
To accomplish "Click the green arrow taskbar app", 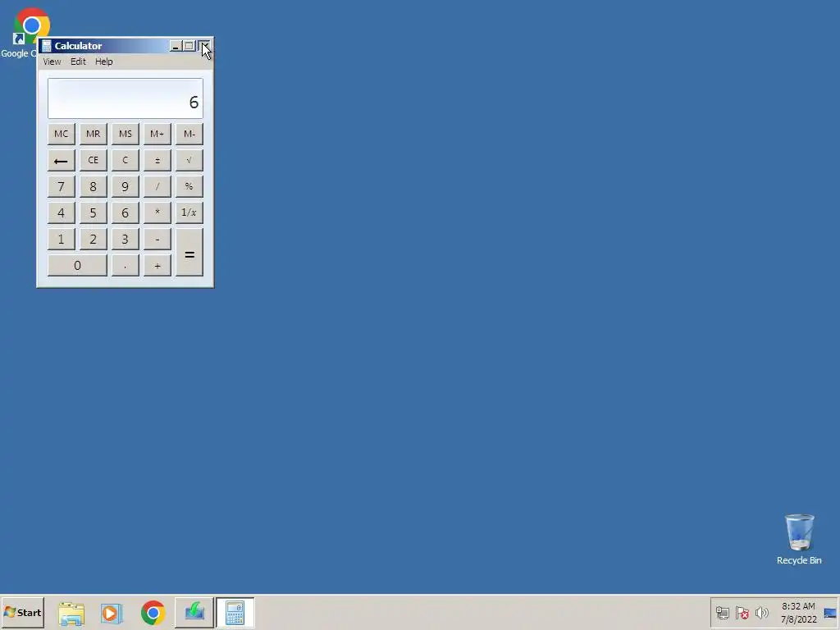I will click(194, 612).
